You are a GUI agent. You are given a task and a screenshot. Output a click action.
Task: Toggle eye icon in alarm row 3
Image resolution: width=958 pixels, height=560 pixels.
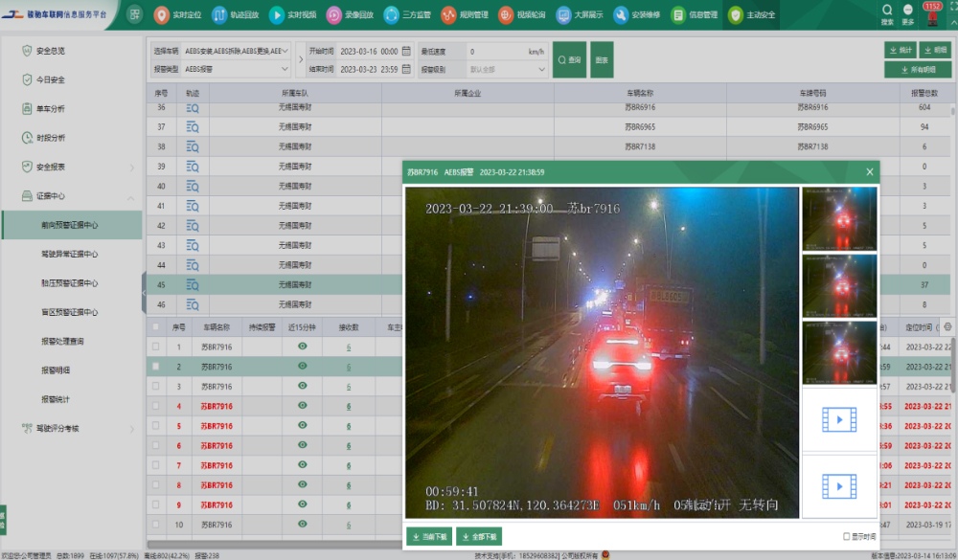pyautogui.click(x=302, y=386)
